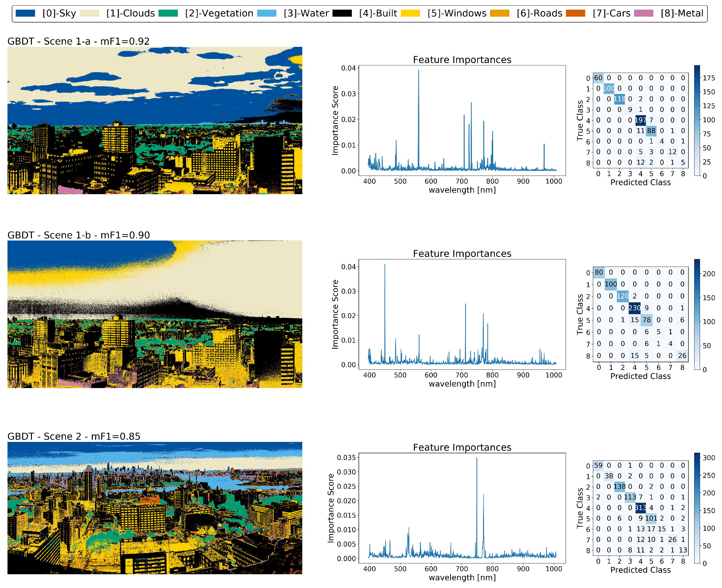Screen dimensions: 722x588
Task: Click the cell '38' in Scene 2 confusion matrix
Action: coord(609,476)
